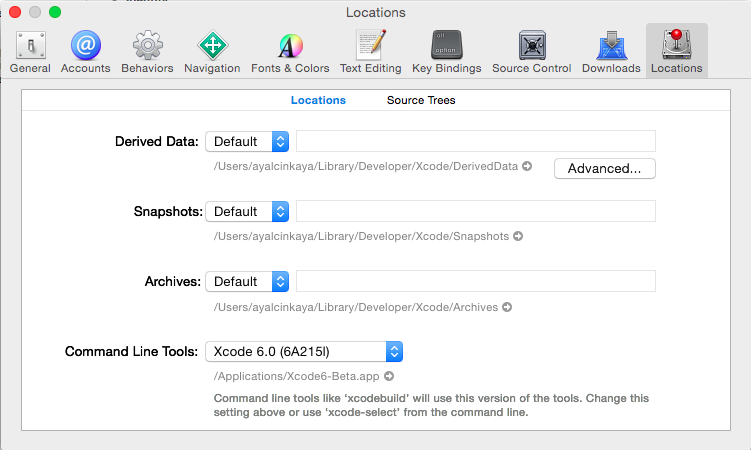The width and height of the screenshot is (751, 450).
Task: Open Fonts & Colors preferences
Action: pyautogui.click(x=290, y=52)
